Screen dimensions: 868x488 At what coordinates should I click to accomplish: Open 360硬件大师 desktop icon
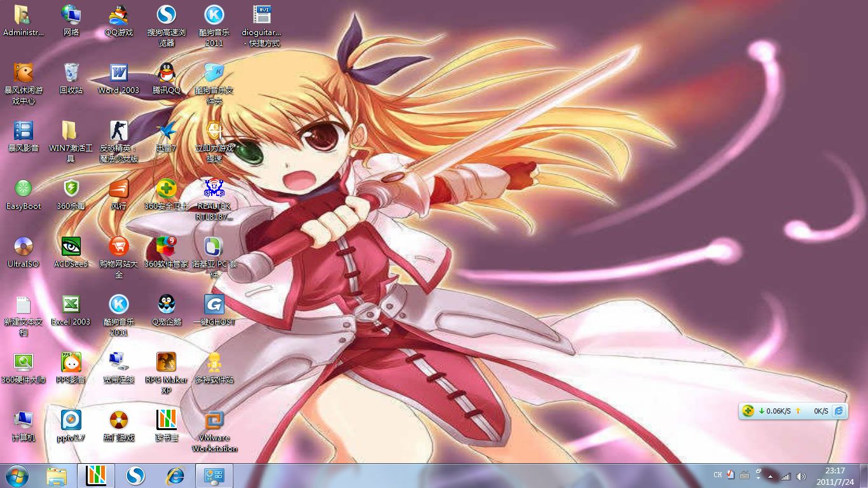coord(24,368)
